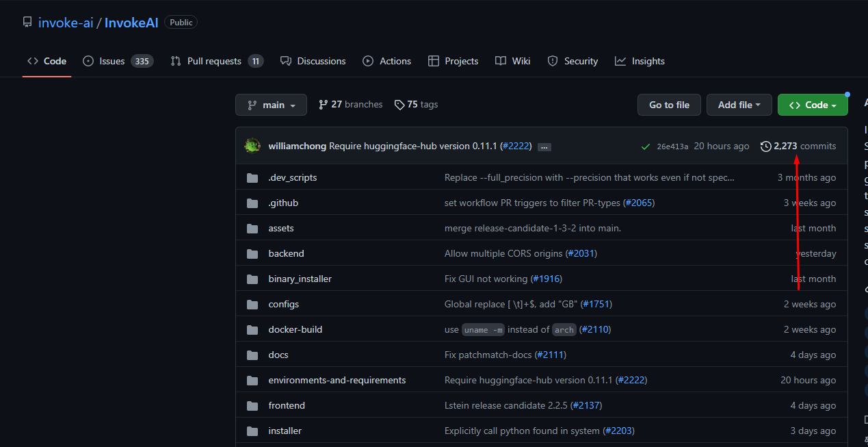Click the commit history clock icon
Viewport: 868px width, 447px height.
[x=765, y=146]
